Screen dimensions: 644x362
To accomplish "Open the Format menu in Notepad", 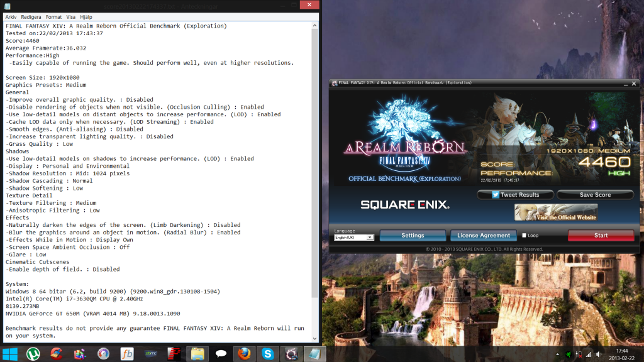I will [x=54, y=17].
